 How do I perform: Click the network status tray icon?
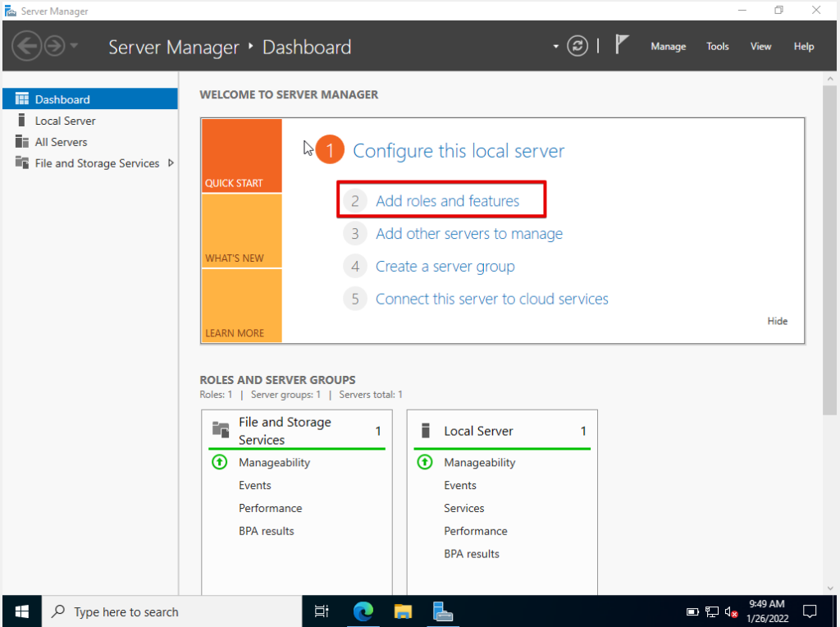point(711,612)
